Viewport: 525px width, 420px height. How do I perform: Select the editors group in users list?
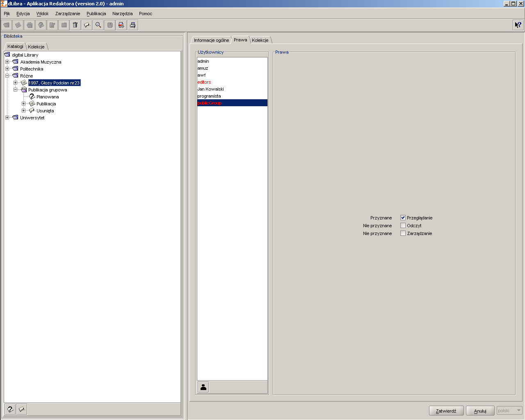(232, 82)
